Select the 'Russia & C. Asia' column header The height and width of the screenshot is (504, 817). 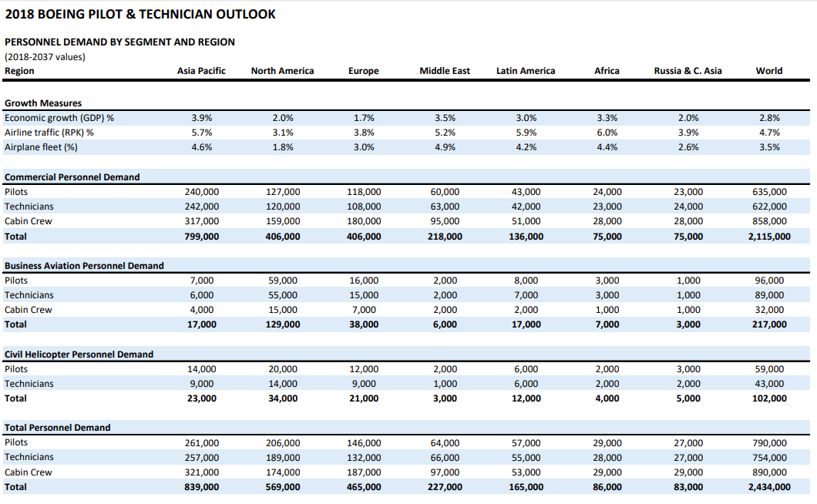point(688,71)
